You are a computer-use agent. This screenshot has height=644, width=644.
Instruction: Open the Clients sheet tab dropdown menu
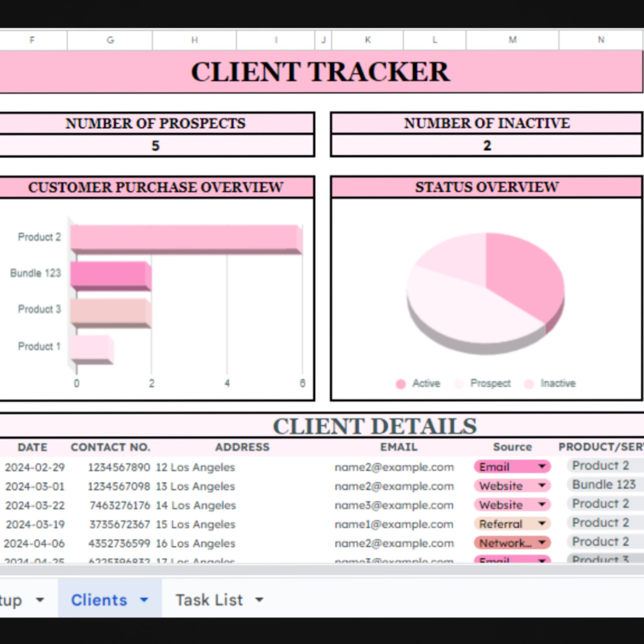[x=144, y=599]
